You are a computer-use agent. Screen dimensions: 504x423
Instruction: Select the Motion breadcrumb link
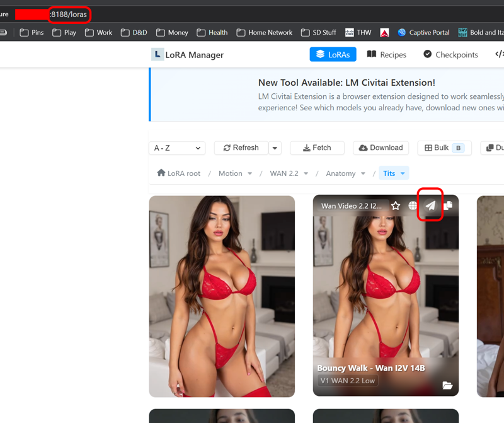[231, 173]
